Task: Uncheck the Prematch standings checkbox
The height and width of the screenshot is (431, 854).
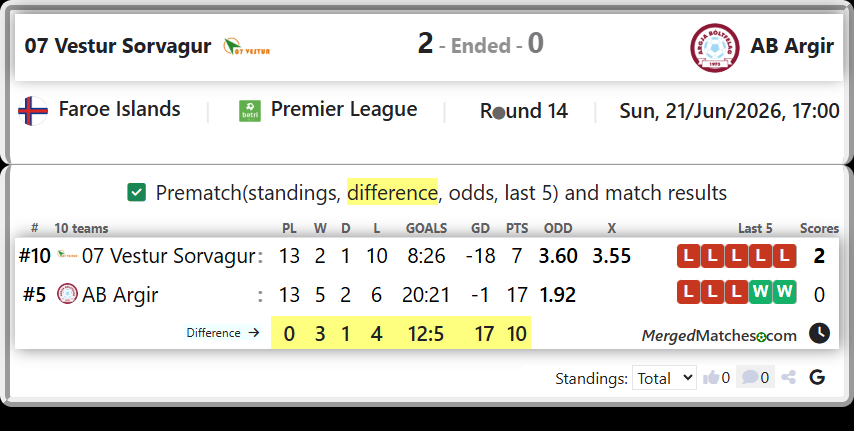Action: tap(136, 192)
